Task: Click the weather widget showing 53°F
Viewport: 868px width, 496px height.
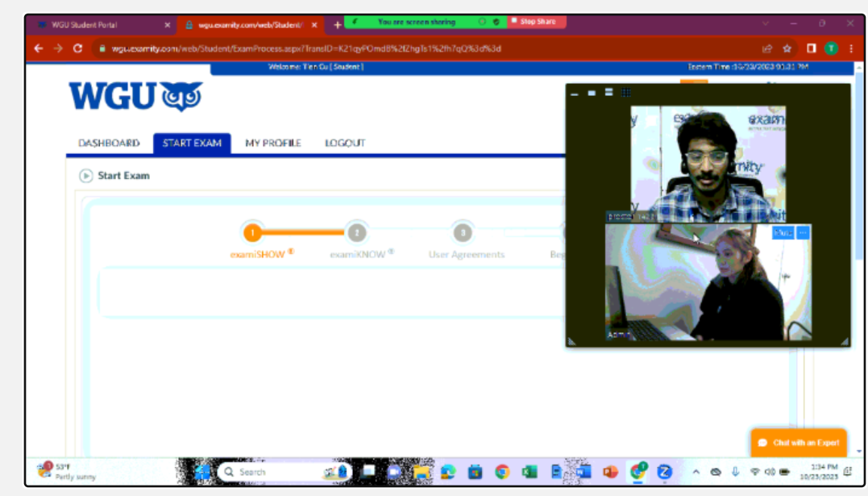Action: (66, 472)
